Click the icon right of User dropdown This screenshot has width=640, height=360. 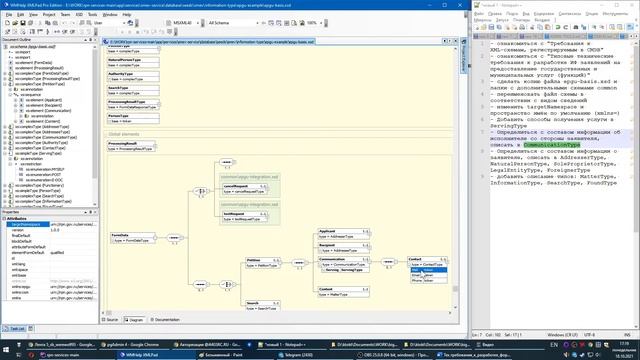click(x=130, y=23)
